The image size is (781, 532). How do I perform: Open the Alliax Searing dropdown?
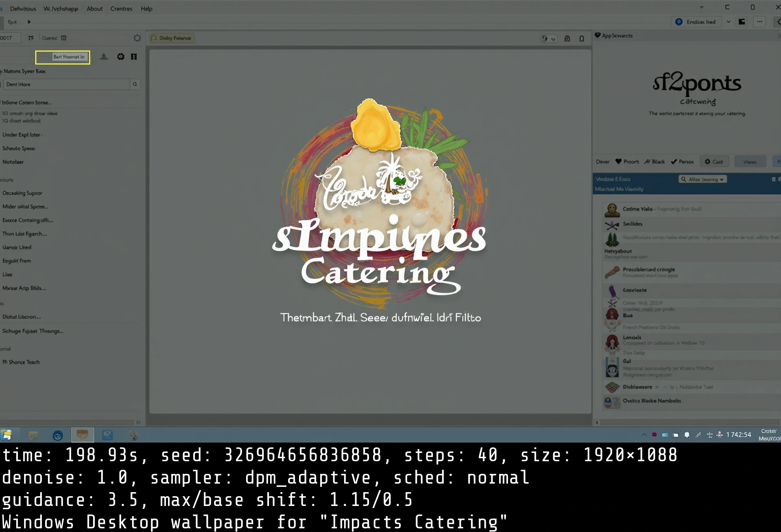click(702, 179)
